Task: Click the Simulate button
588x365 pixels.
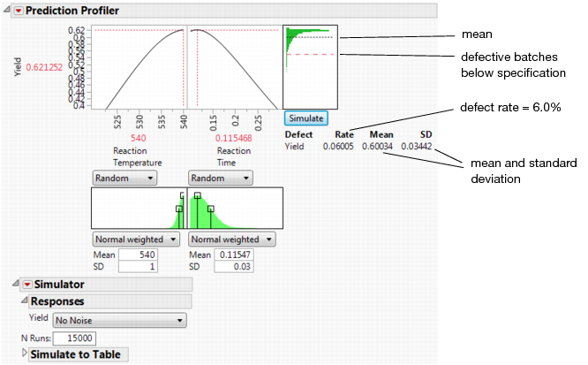Action: (306, 118)
